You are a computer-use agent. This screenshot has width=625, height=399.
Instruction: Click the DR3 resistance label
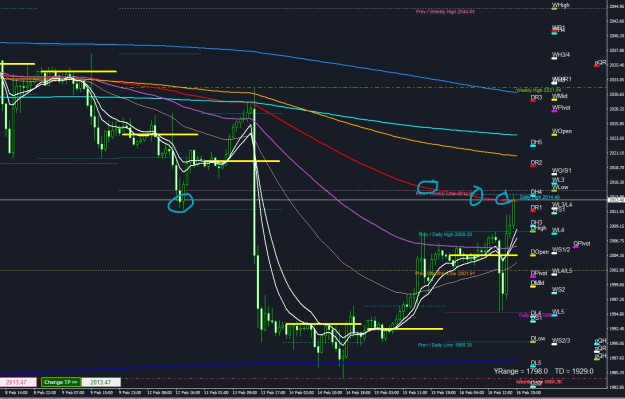[536, 98]
